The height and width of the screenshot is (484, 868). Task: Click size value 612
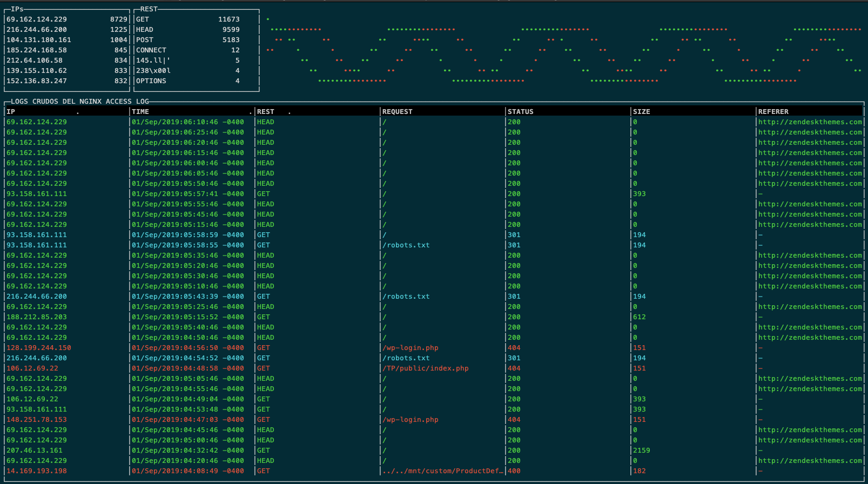coord(640,317)
